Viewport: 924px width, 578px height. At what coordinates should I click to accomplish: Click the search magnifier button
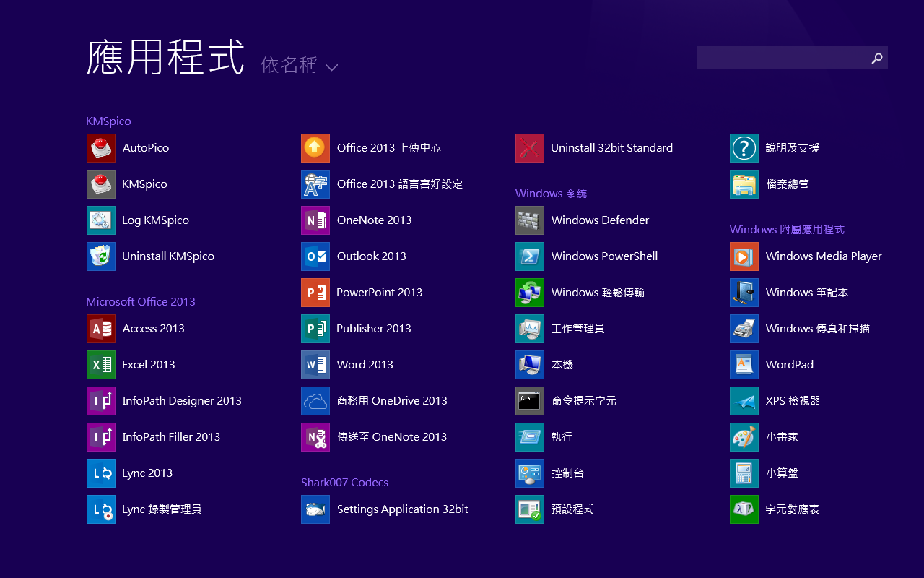point(877,58)
